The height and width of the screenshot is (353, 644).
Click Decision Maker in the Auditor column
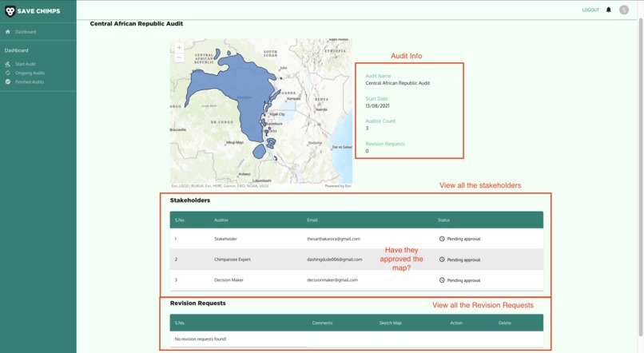229,280
